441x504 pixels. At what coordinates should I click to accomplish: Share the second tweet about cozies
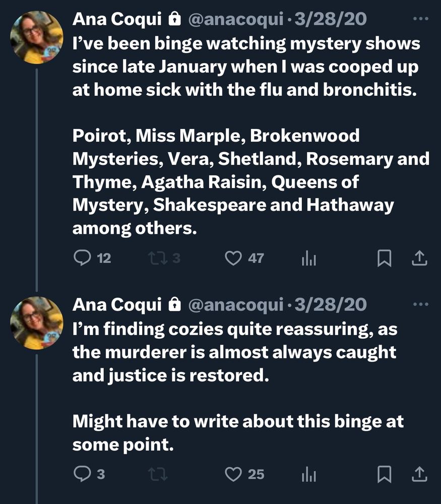point(419,474)
